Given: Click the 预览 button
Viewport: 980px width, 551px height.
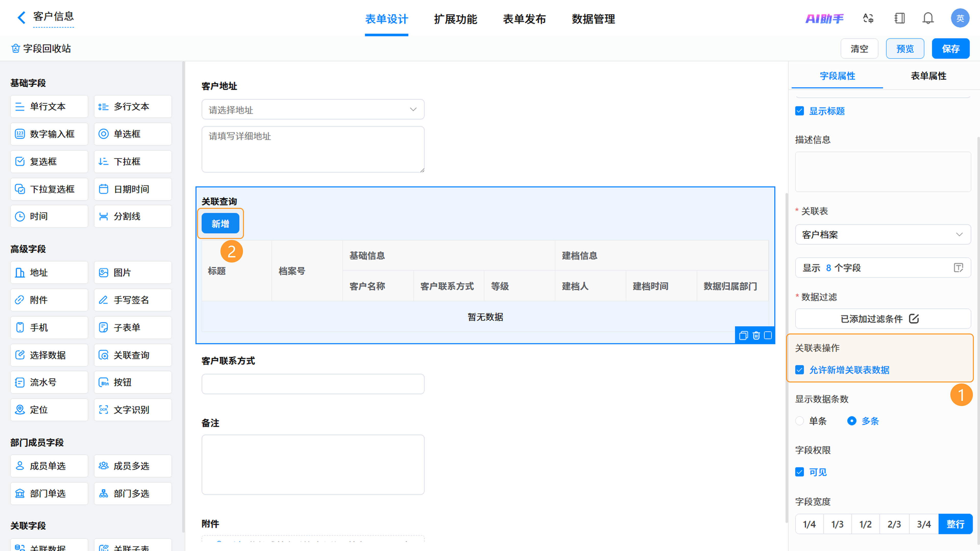Looking at the screenshot, I should tap(905, 49).
